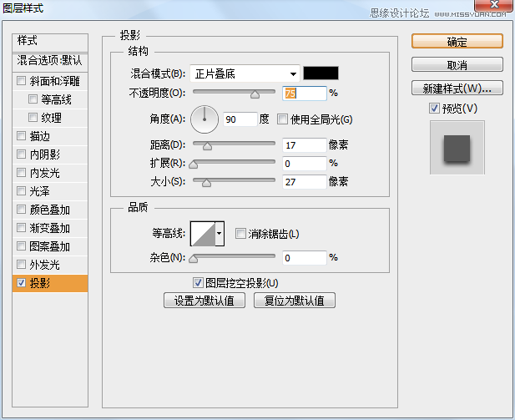Uncheck the 投影 style checkbox

[x=22, y=282]
